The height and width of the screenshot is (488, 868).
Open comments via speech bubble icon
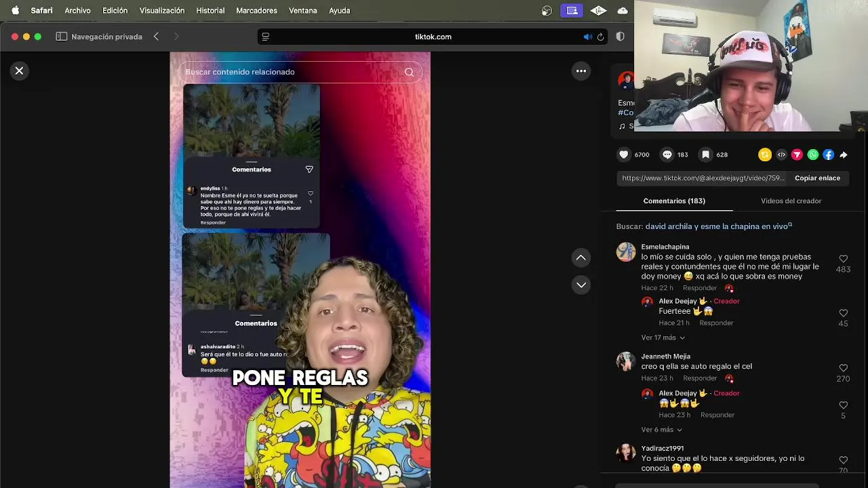[x=667, y=155]
